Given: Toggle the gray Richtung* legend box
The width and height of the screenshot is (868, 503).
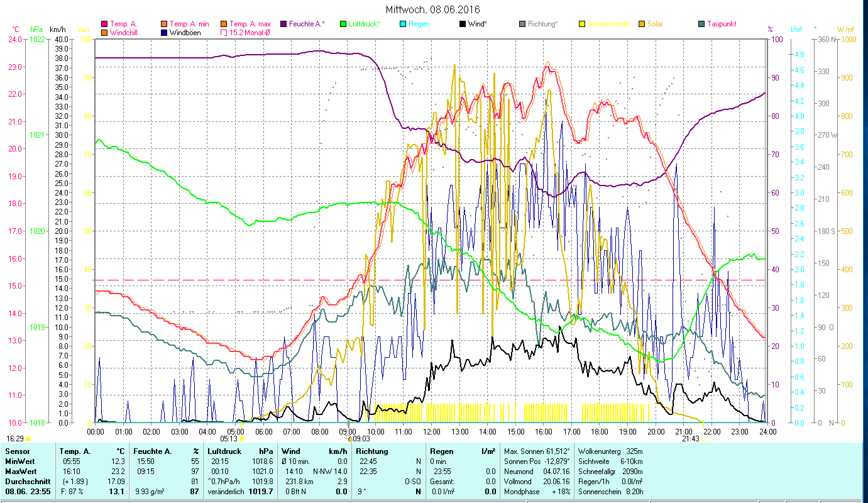Looking at the screenshot, I should pos(522,24).
